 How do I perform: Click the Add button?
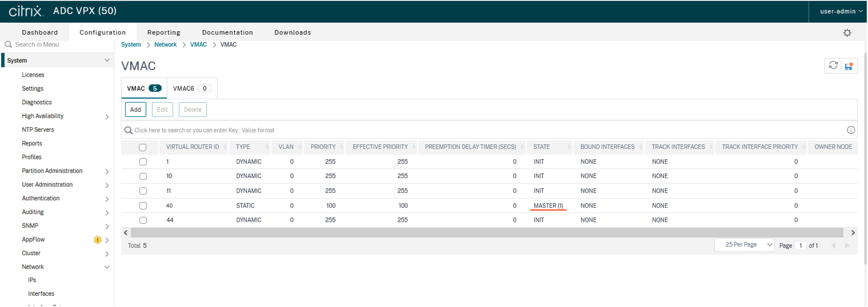pyautogui.click(x=135, y=109)
